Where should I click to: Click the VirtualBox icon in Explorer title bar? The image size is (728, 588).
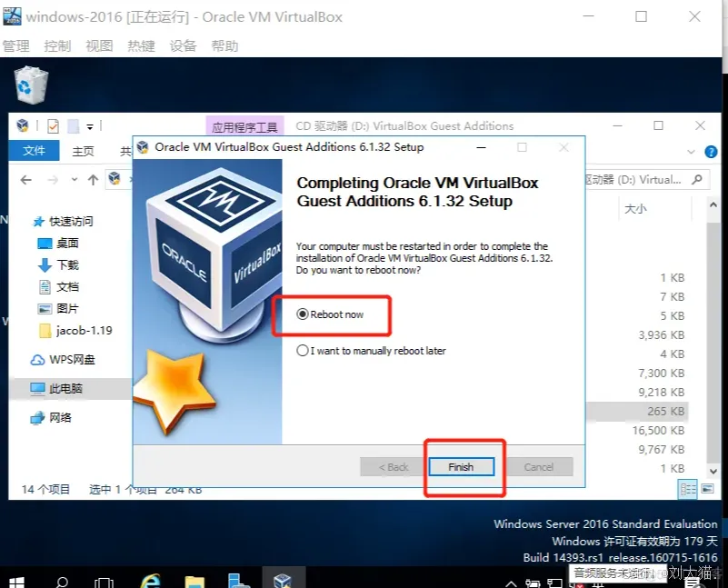coord(23,125)
